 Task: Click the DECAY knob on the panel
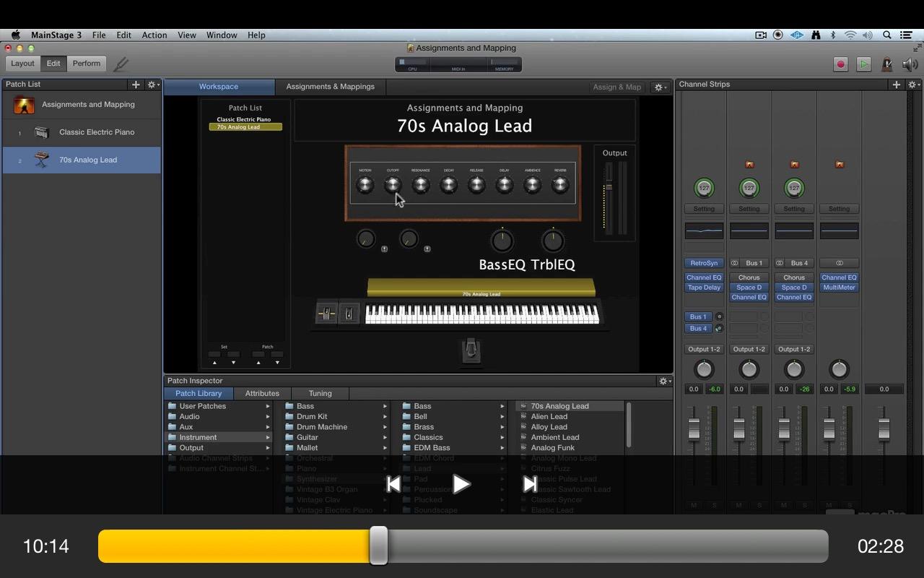[449, 185]
